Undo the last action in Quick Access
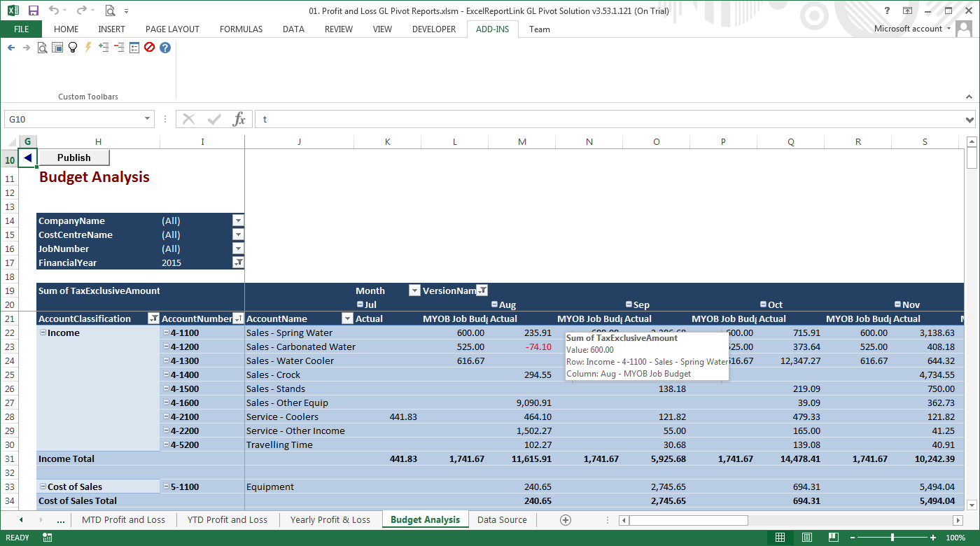The width and height of the screenshot is (980, 546). tap(55, 10)
